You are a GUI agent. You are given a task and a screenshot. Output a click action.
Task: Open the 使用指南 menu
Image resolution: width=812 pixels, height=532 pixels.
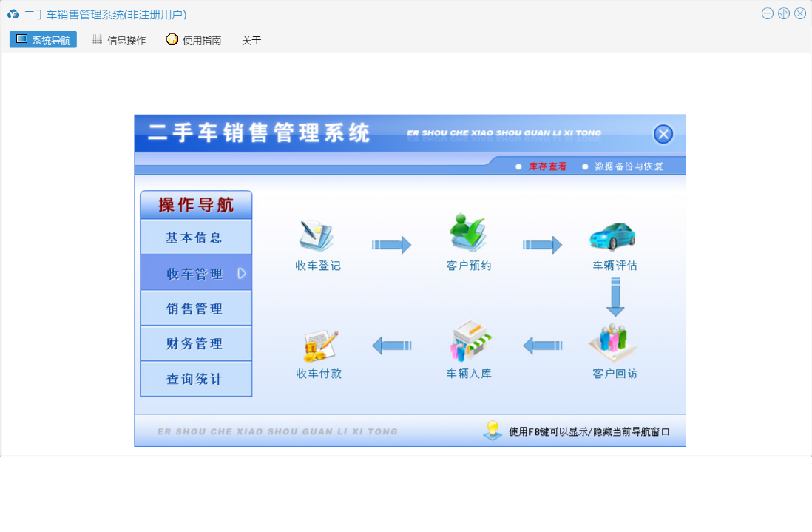point(194,40)
